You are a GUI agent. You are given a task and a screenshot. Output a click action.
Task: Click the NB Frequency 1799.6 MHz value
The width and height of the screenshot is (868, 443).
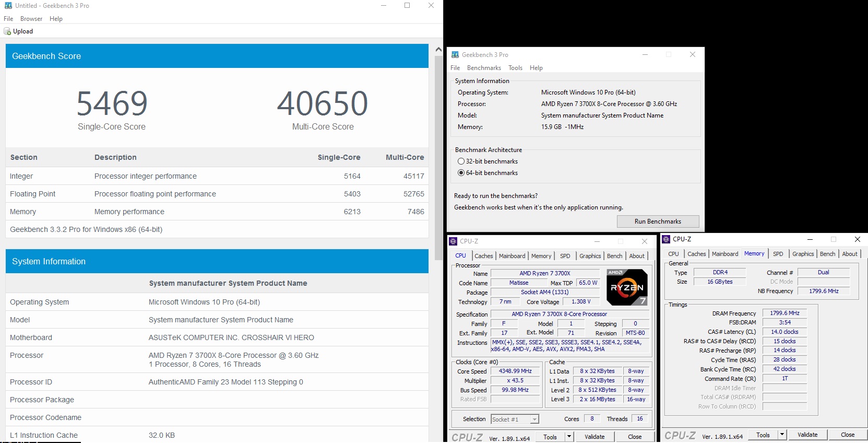[824, 292]
